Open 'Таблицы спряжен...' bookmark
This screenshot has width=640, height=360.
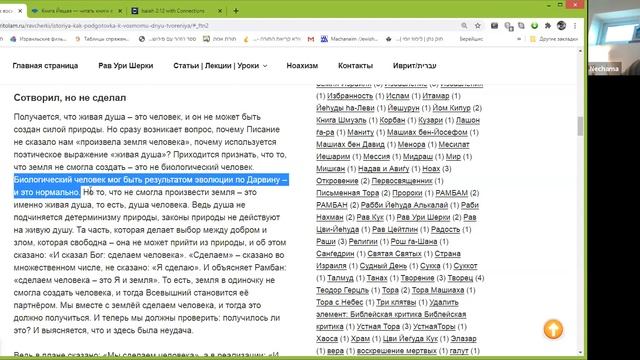tap(102, 39)
